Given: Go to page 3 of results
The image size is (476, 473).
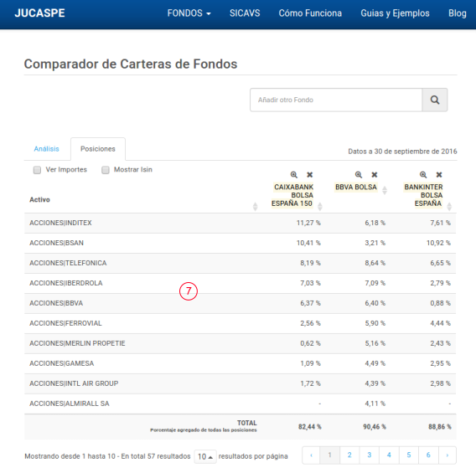Looking at the screenshot, I should (369, 455).
